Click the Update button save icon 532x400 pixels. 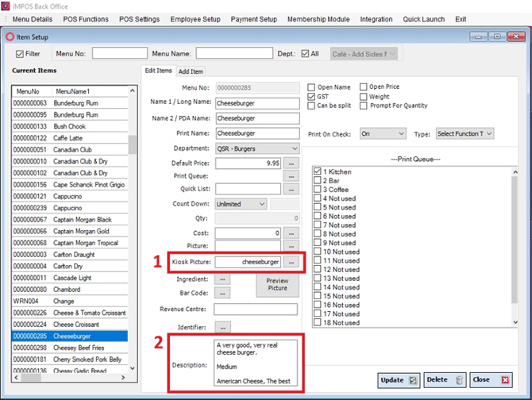[413, 380]
